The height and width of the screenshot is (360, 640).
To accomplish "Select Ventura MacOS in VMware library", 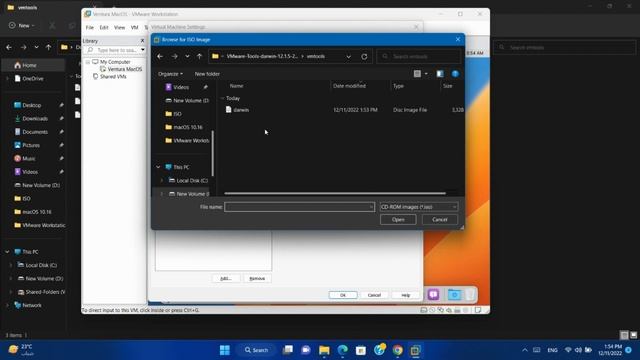I will (x=124, y=69).
